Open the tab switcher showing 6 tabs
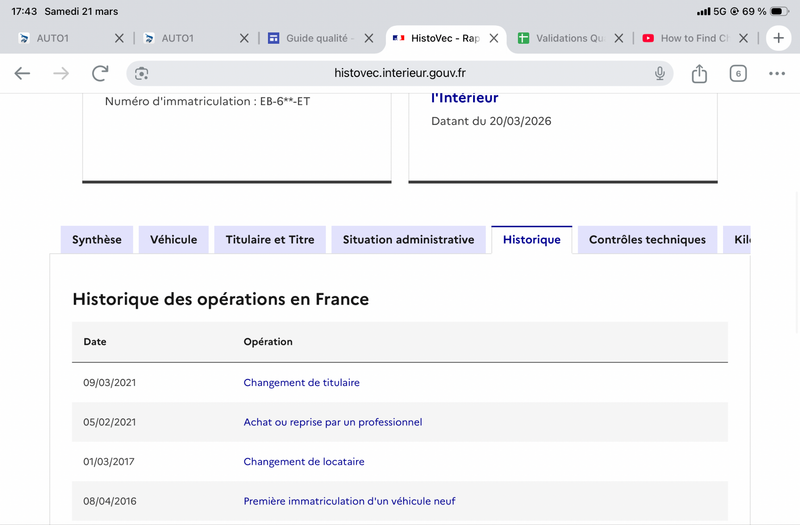800x525 pixels. click(x=738, y=74)
